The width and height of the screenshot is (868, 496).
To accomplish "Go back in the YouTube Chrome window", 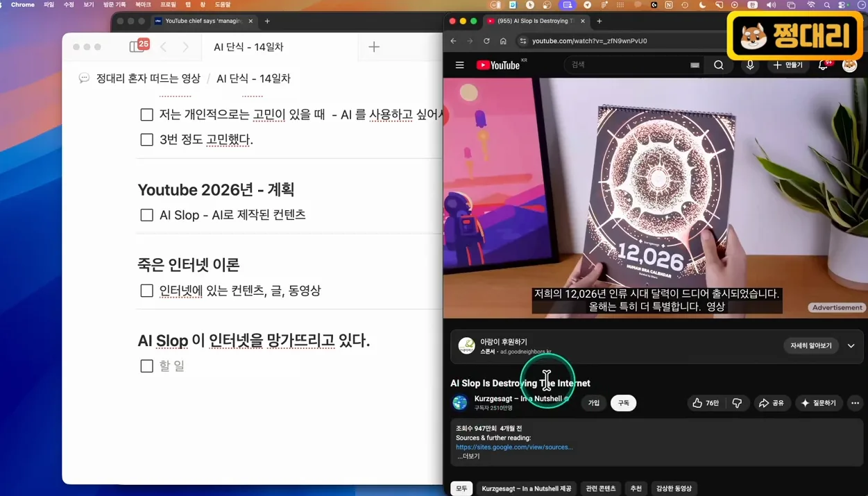I will pos(453,41).
